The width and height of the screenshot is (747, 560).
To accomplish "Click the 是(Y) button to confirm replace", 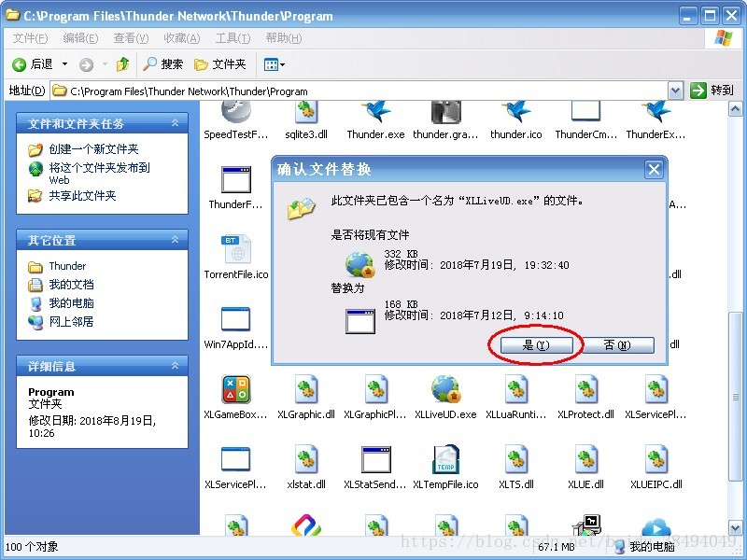I will pyautogui.click(x=536, y=345).
